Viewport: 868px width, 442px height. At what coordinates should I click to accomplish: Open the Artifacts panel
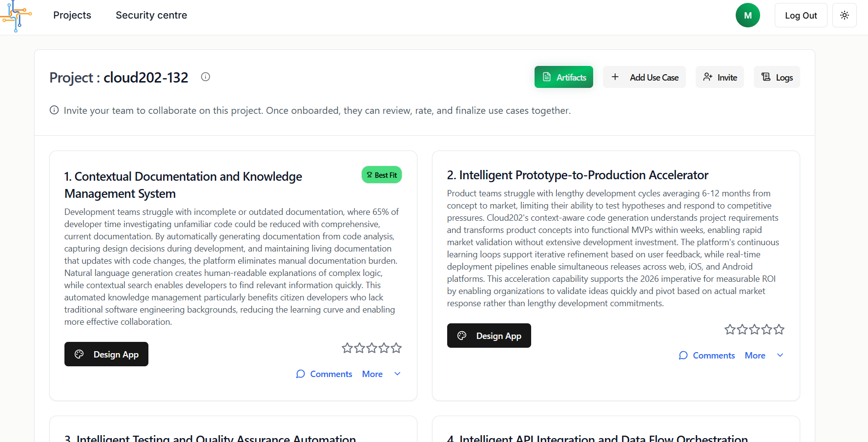pyautogui.click(x=563, y=77)
